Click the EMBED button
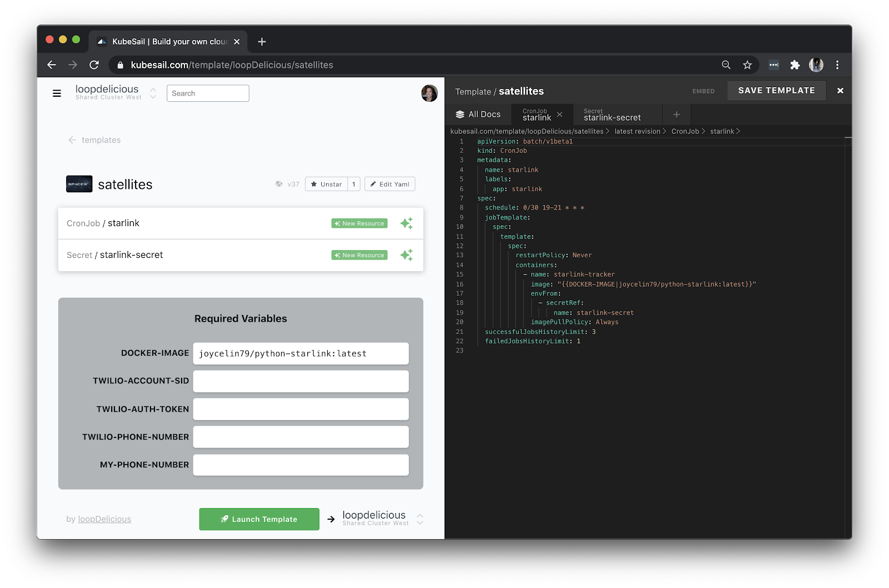Viewport: 889px width, 588px height. 703,91
